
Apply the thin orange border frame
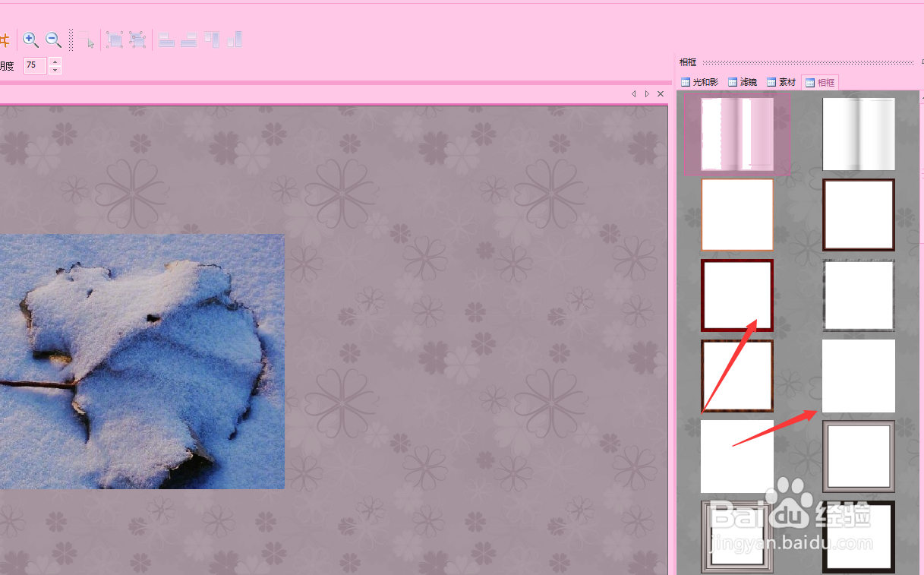click(737, 214)
